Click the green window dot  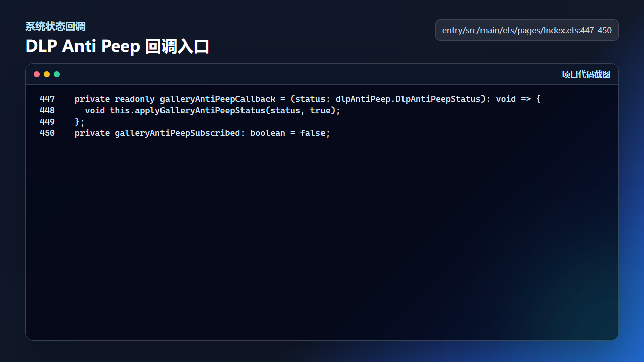[x=57, y=74]
